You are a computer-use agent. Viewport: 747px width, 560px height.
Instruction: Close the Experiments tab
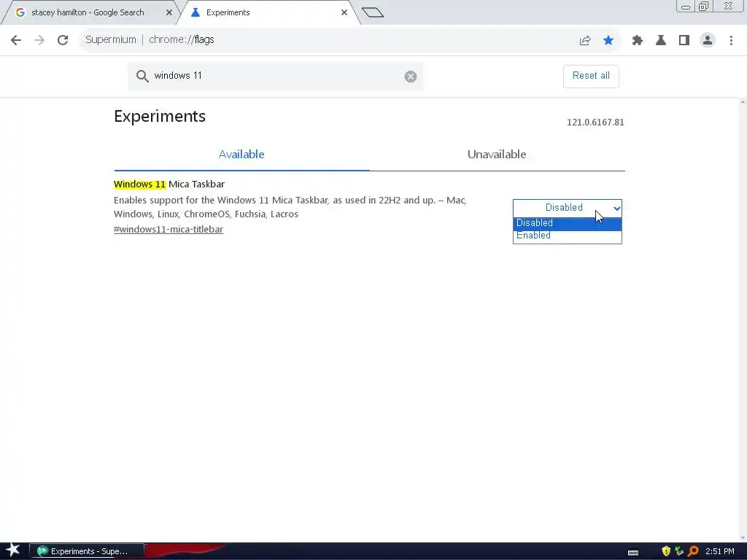point(344,12)
